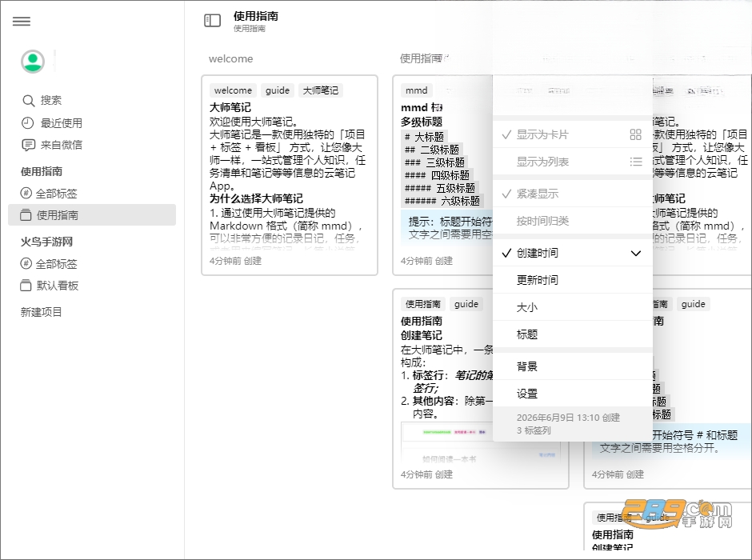Click the mmd tag on second card
Screen dimensions: 752x560
pos(416,90)
